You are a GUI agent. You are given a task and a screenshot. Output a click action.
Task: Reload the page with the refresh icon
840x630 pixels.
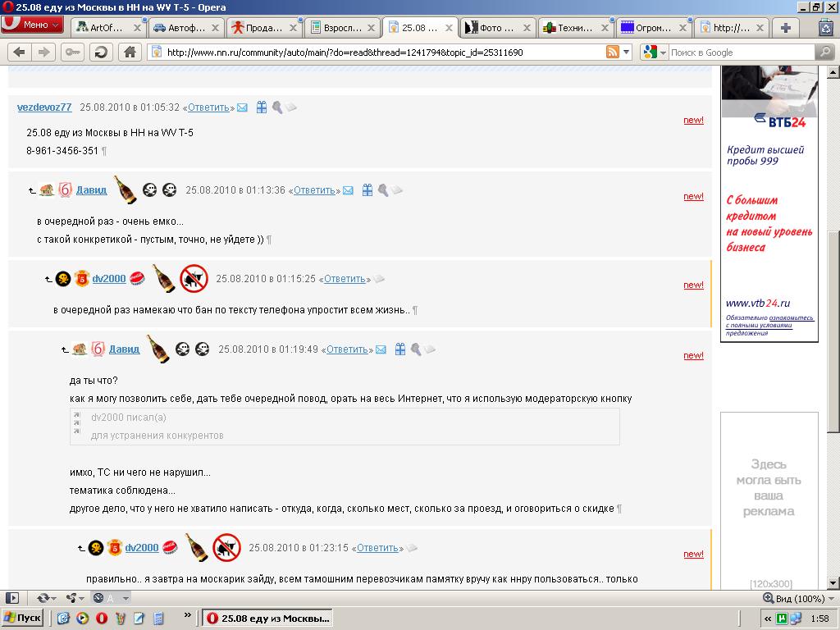[x=101, y=52]
